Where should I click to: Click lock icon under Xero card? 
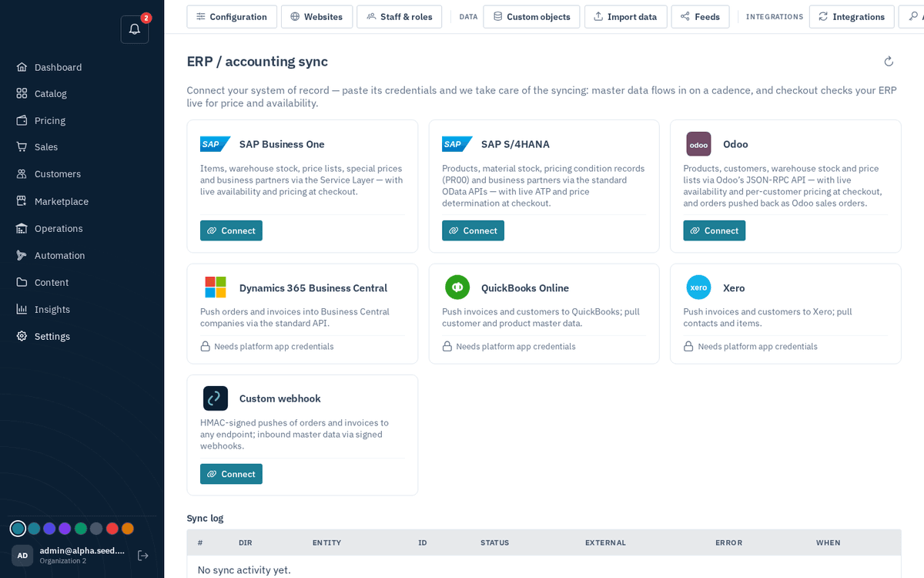[x=689, y=347]
